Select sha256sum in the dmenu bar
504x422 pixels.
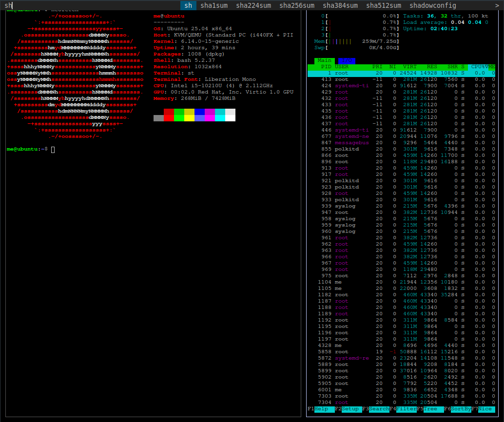point(297,5)
